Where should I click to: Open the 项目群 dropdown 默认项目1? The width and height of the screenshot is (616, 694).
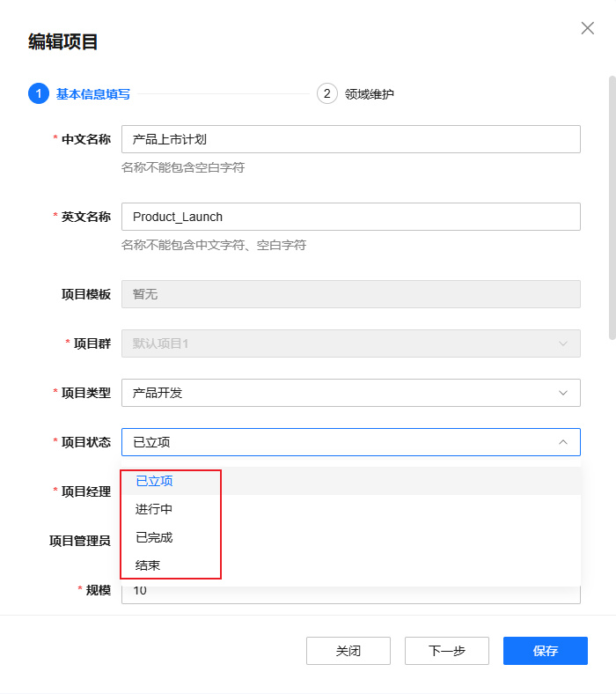pyautogui.click(x=350, y=343)
